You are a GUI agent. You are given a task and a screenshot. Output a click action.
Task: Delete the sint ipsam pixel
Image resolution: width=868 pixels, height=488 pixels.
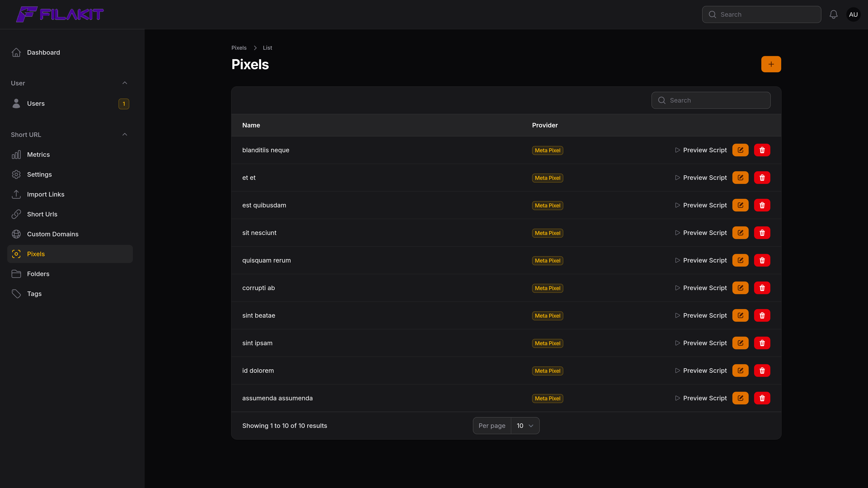pos(762,343)
